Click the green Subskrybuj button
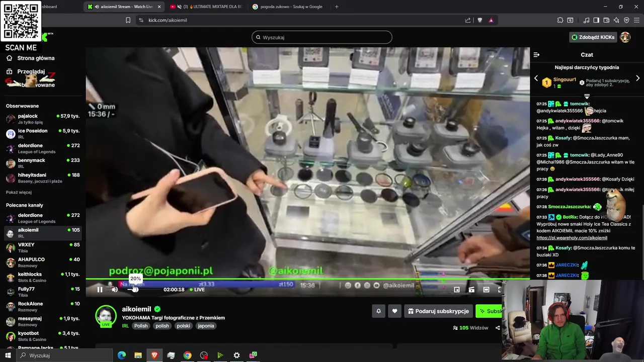 pyautogui.click(x=489, y=311)
